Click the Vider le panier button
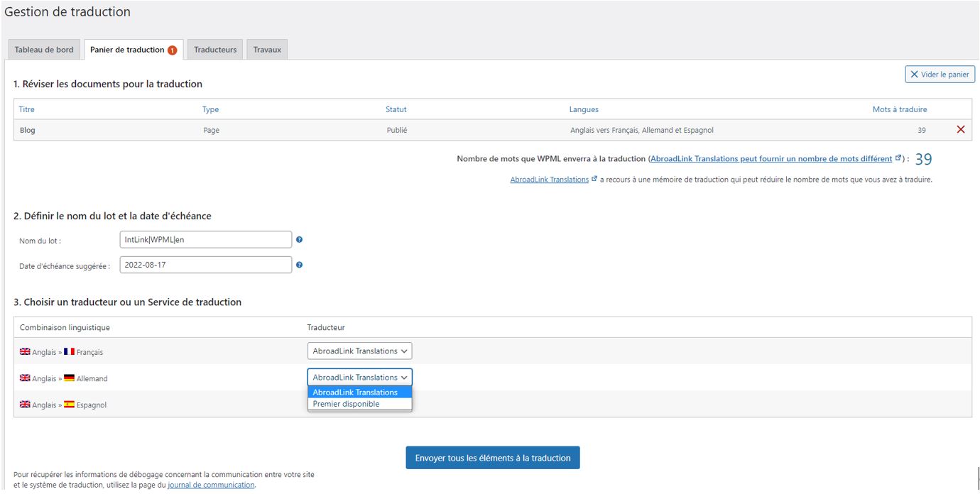The image size is (980, 494). (x=940, y=75)
